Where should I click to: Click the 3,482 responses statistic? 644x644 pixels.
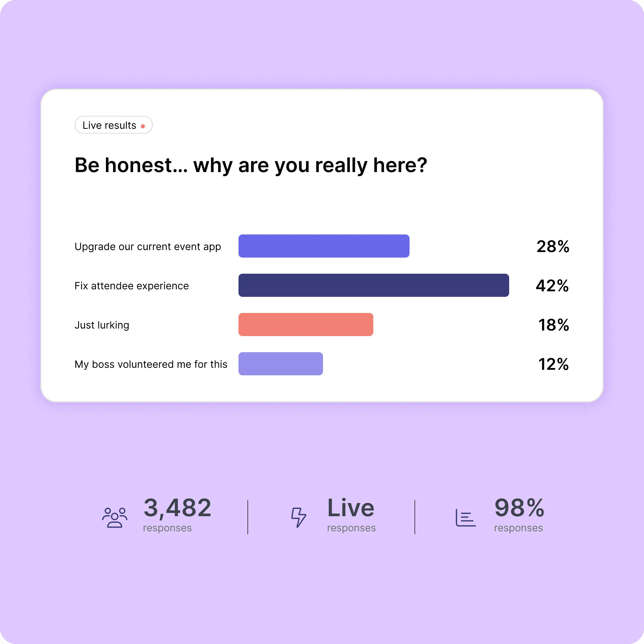pyautogui.click(x=177, y=515)
